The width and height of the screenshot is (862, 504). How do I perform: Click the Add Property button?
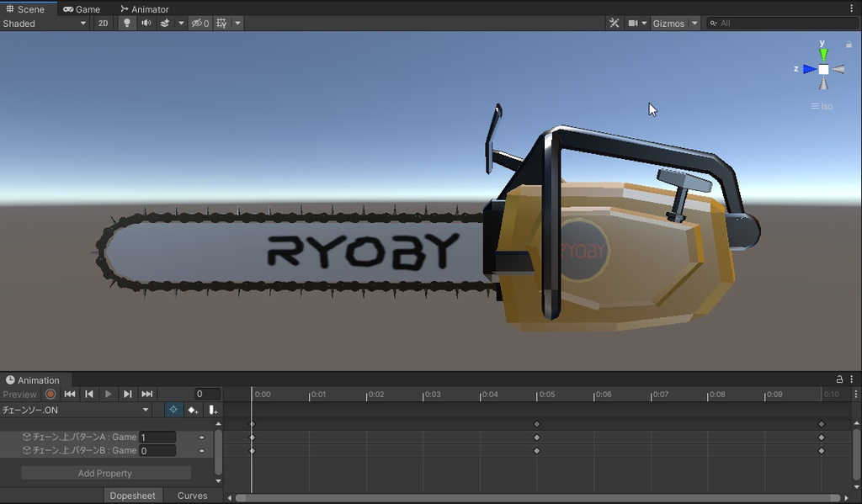coord(105,473)
